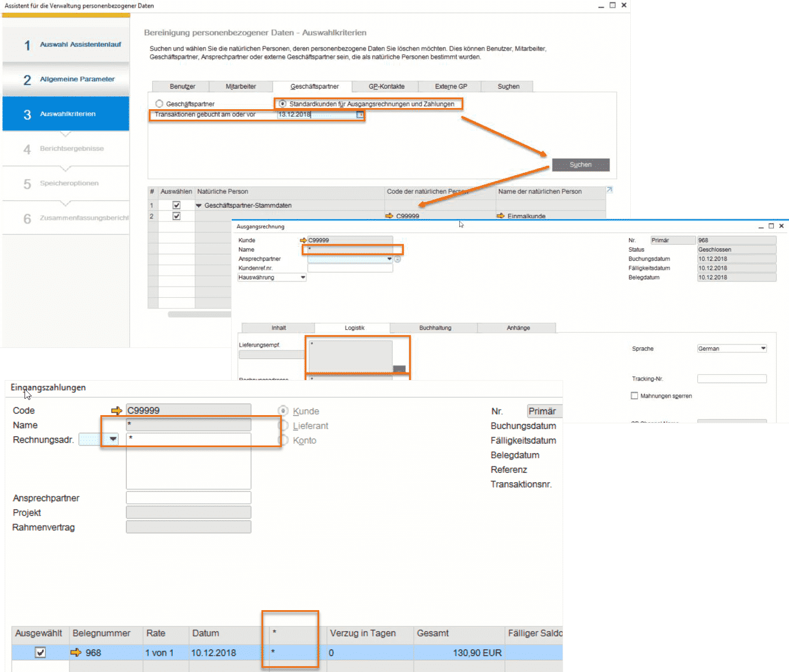
Task: Open date picker in Transaktionen gebucht field
Action: click(360, 114)
